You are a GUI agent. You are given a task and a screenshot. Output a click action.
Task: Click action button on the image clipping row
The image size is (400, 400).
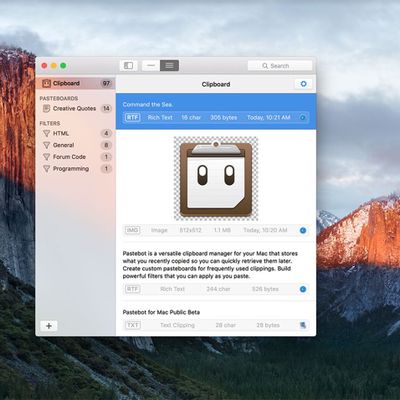(x=303, y=230)
